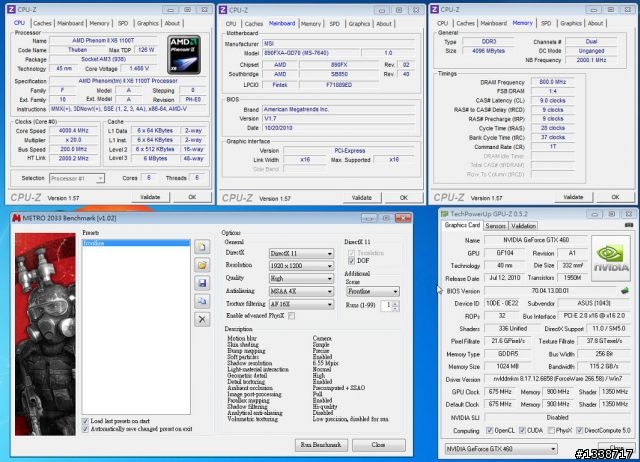Image resolution: width=640 pixels, height=462 pixels.
Task: Open the About tab in the CPU-Z CPU window
Action: coord(172,23)
